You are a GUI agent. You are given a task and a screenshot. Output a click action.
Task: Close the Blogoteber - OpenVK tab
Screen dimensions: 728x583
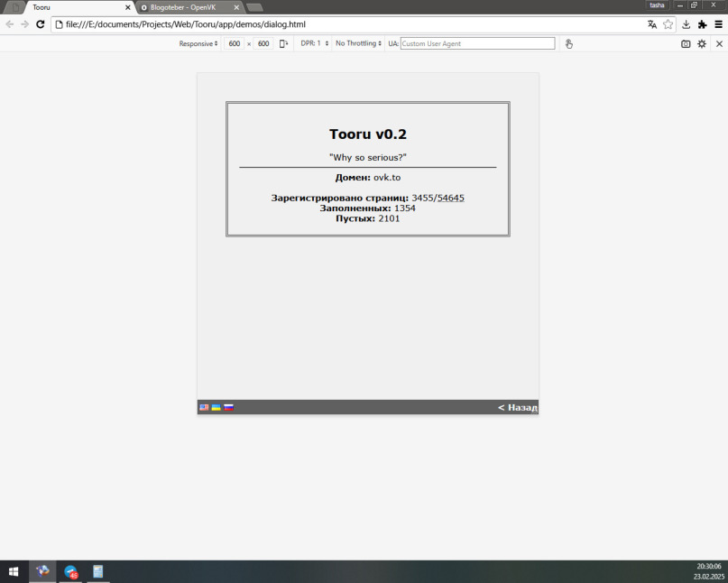point(236,7)
